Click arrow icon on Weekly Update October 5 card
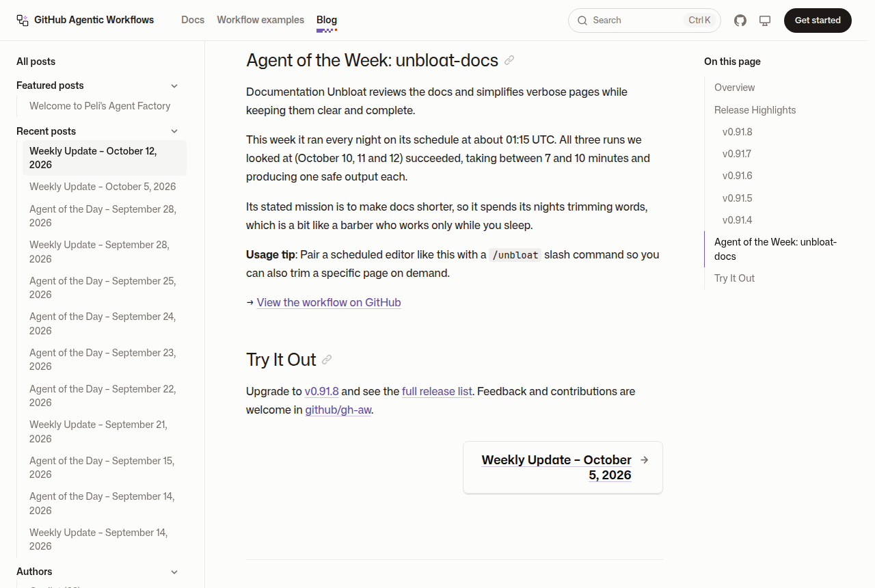875x588 pixels. click(x=644, y=460)
